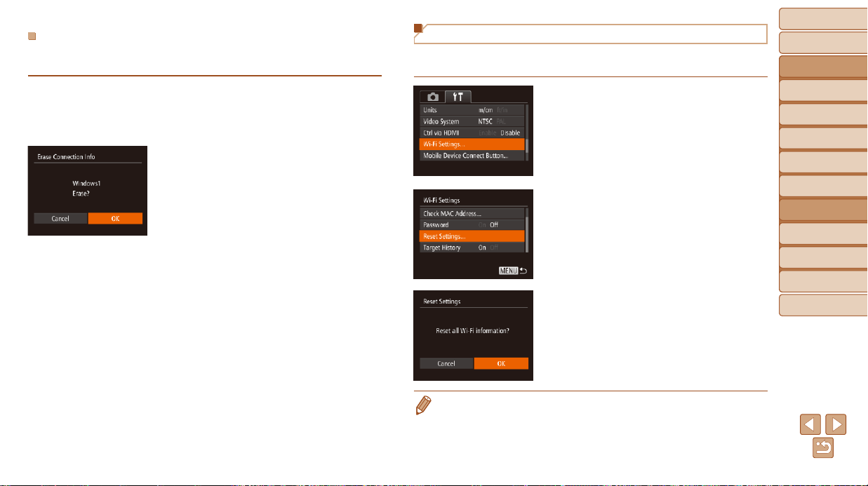Set Target History to Off
Image resolution: width=868 pixels, height=486 pixels.
pos(494,248)
